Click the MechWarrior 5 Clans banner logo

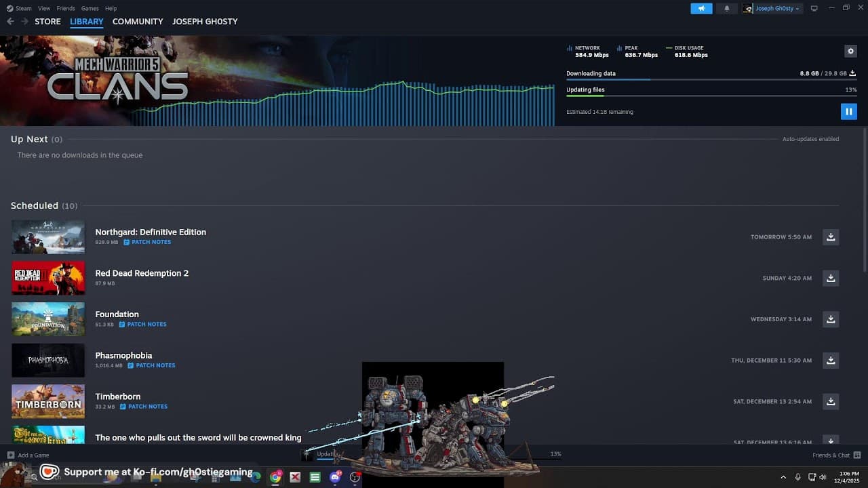pos(117,81)
